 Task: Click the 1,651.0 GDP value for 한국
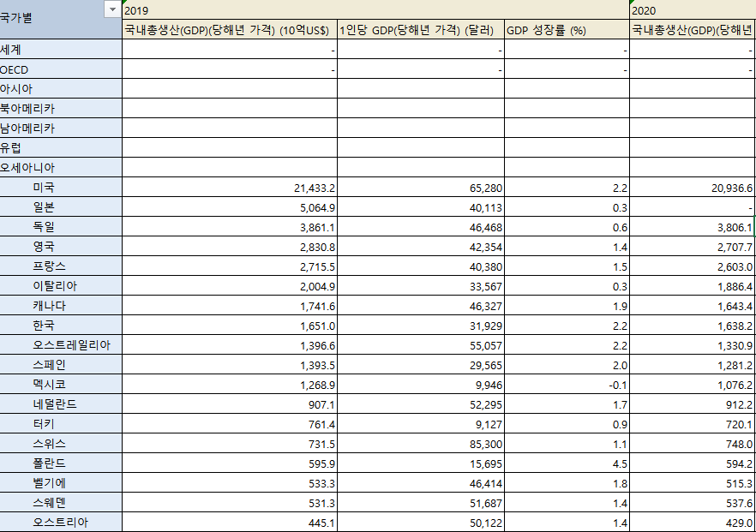coord(230,326)
